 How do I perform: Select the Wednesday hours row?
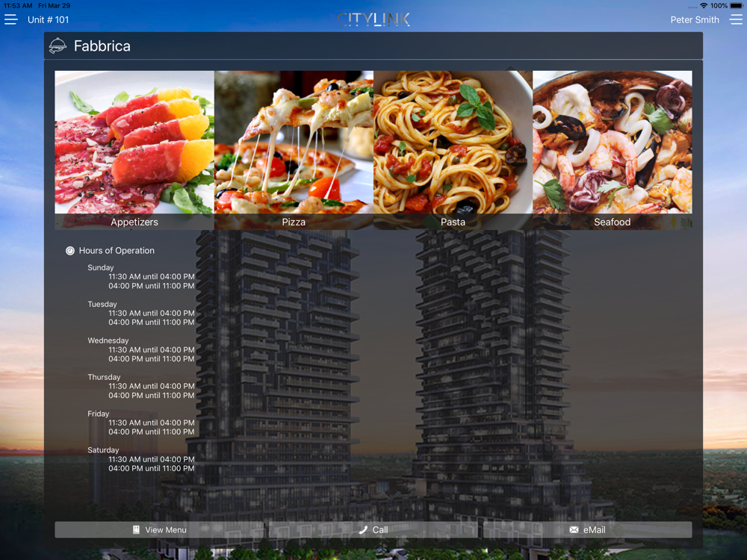point(141,349)
